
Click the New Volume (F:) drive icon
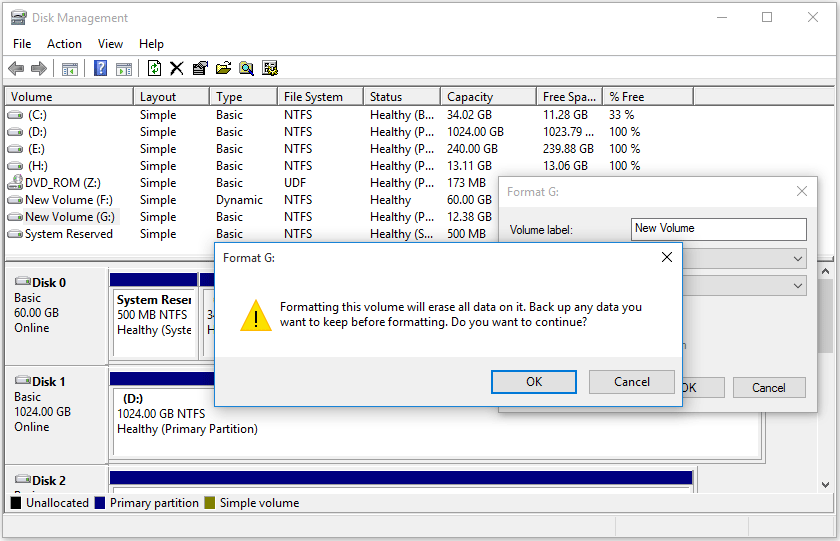point(15,200)
